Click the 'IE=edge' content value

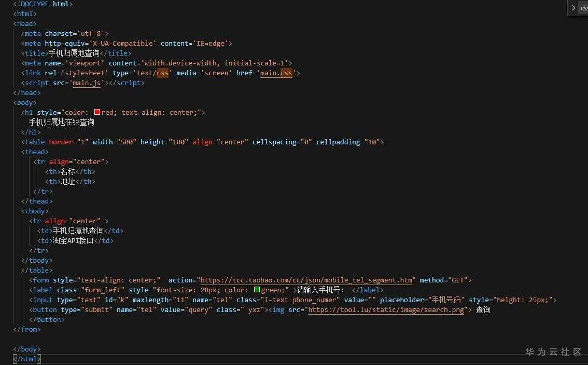211,43
